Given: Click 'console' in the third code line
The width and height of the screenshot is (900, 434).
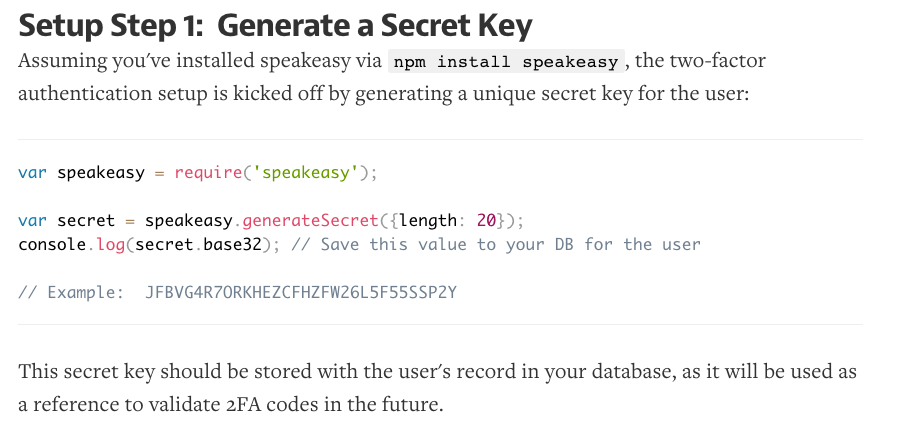Looking at the screenshot, I should pos(53,244).
